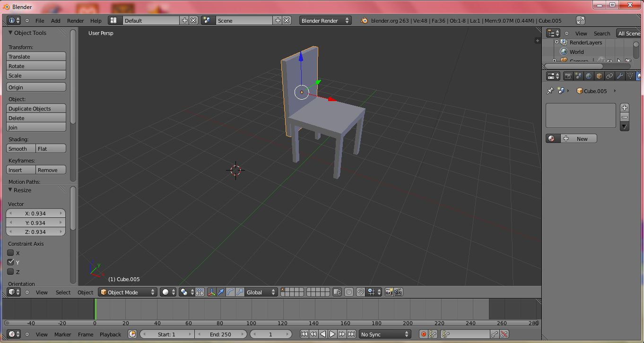Viewport: 644px width, 343px height.
Task: Click the Duplicate Objects button
Action: point(36,108)
